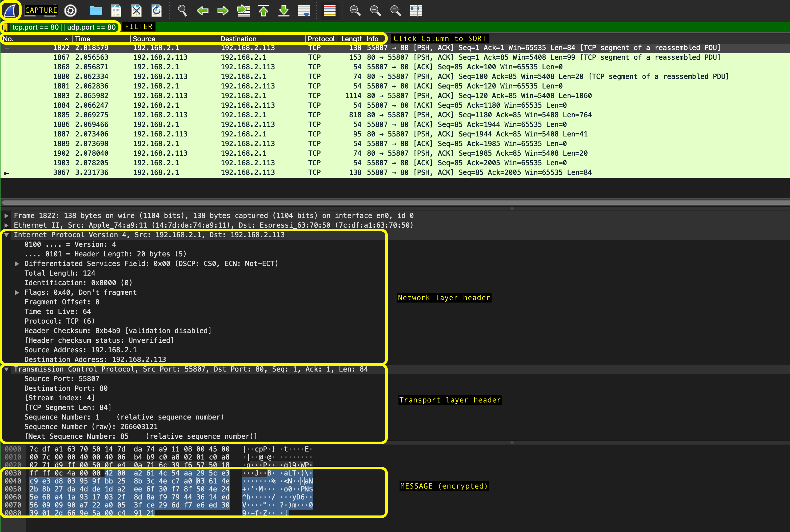Go to first packet arrow icon
The image size is (790, 532).
(x=264, y=10)
